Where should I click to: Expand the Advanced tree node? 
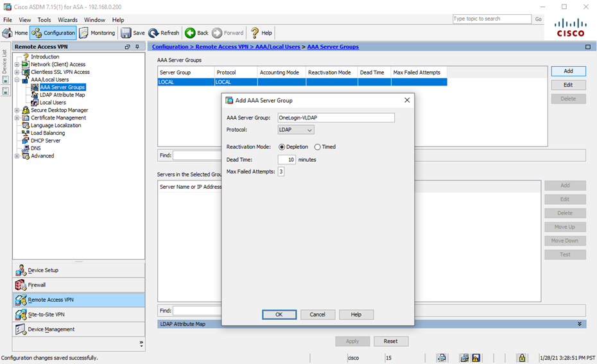17,156
